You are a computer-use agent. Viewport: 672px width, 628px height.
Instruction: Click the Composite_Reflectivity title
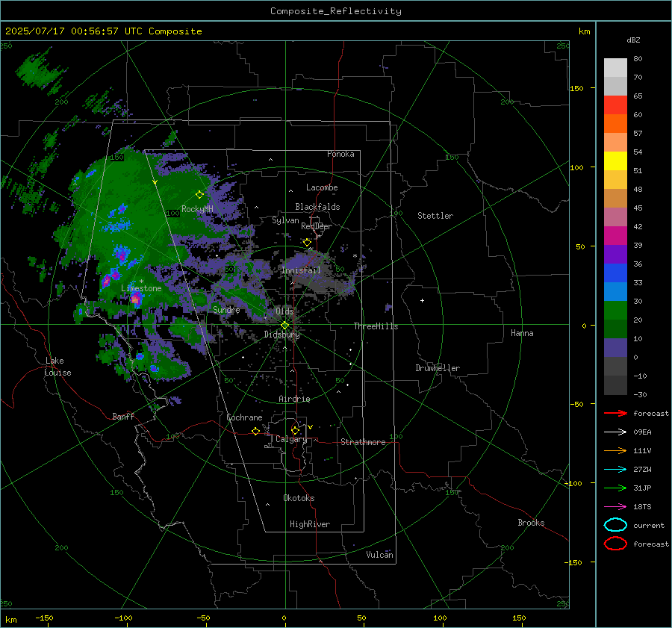[336, 11]
